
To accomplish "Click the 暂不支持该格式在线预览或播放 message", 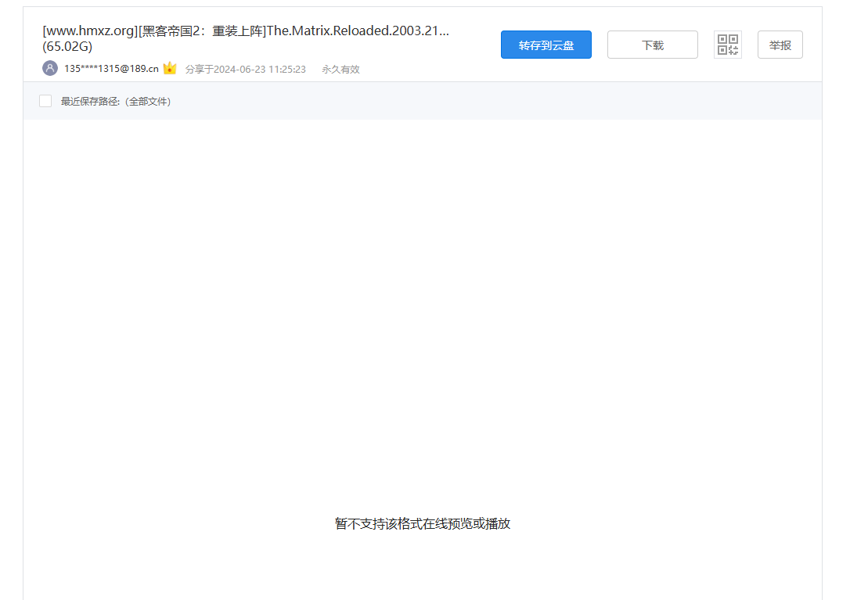I will click(x=423, y=523).
